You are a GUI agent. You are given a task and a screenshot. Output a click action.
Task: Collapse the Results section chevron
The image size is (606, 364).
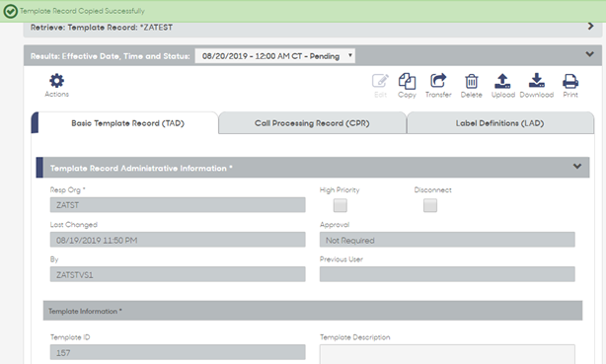tap(590, 54)
